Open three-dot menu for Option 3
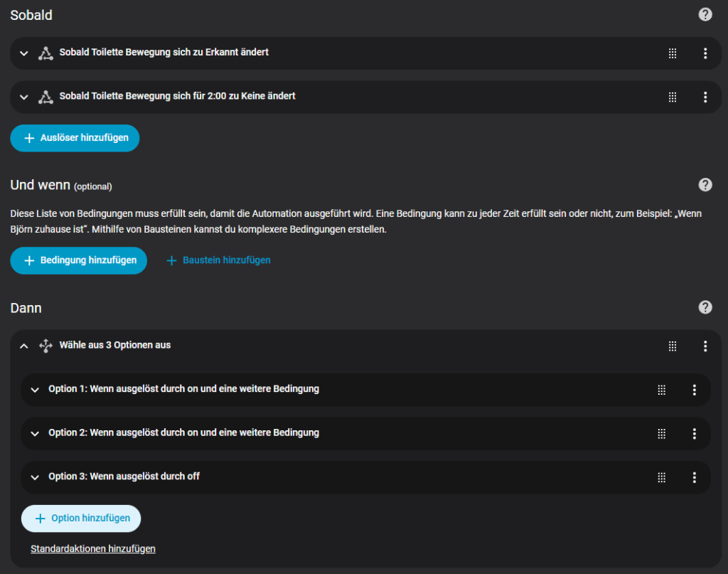 [x=694, y=477]
